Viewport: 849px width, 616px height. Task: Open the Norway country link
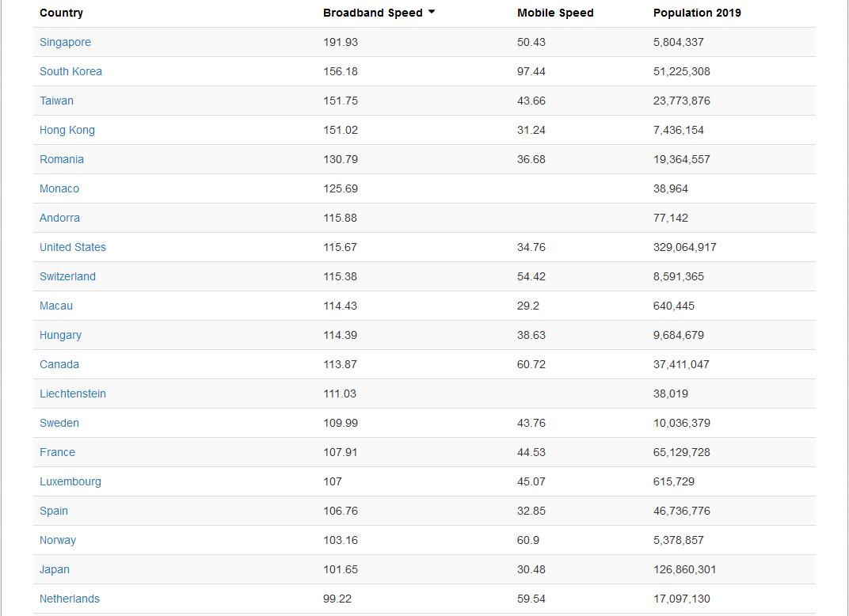click(58, 540)
